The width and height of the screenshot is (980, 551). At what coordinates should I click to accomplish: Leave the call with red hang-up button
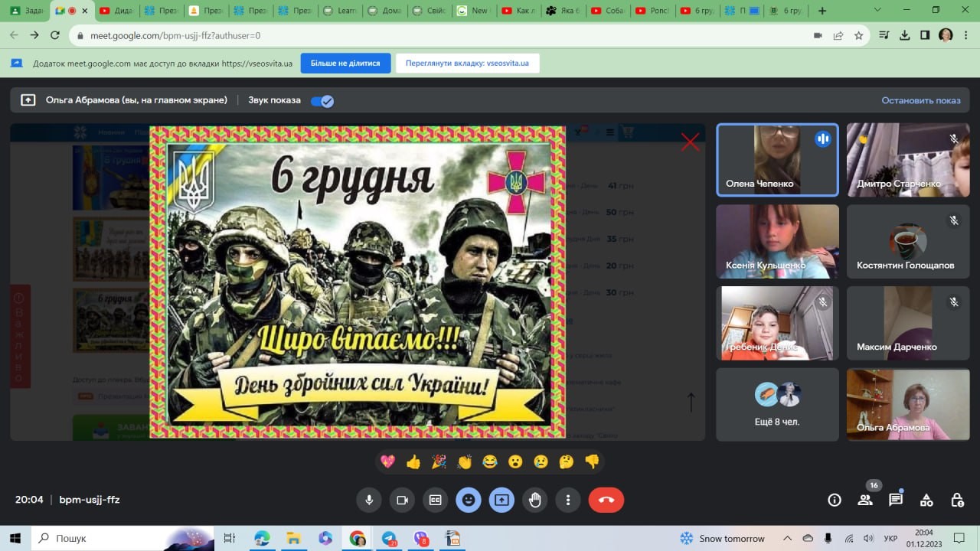click(x=606, y=500)
